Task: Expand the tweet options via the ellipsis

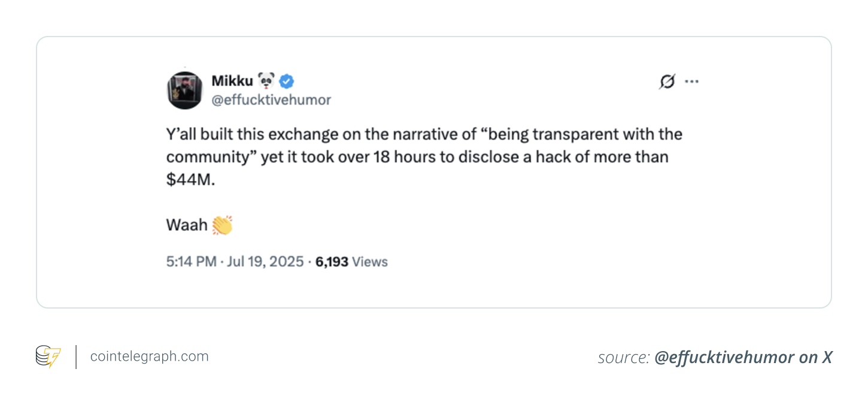Action: [692, 80]
